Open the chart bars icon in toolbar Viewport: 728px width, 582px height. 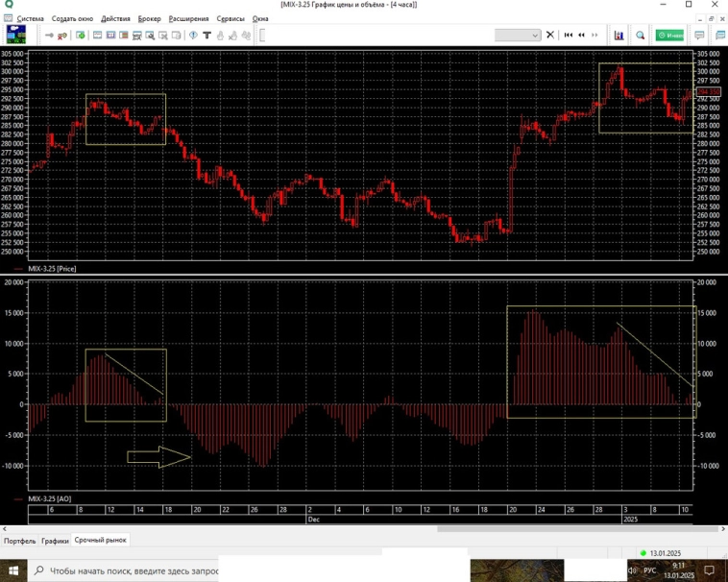[619, 36]
